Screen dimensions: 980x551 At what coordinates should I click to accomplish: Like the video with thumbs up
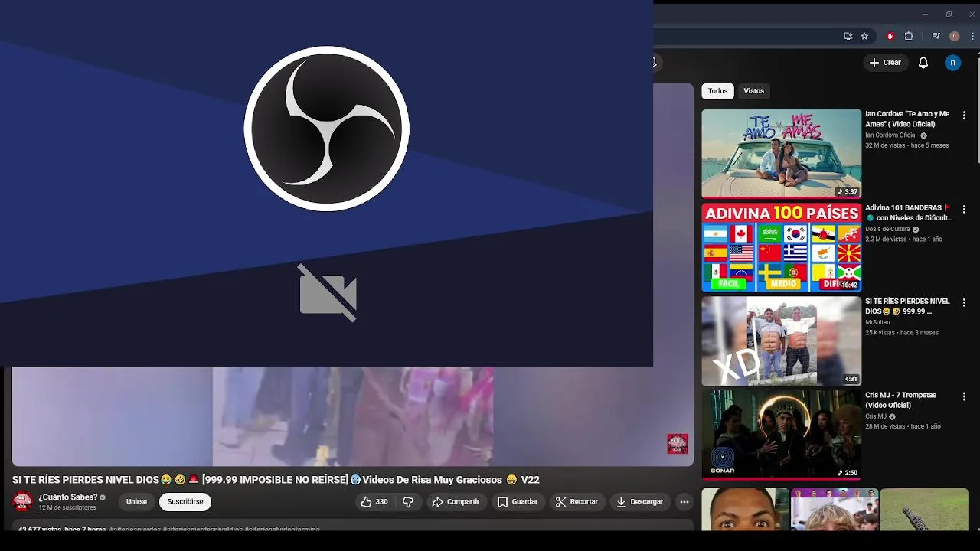(375, 502)
